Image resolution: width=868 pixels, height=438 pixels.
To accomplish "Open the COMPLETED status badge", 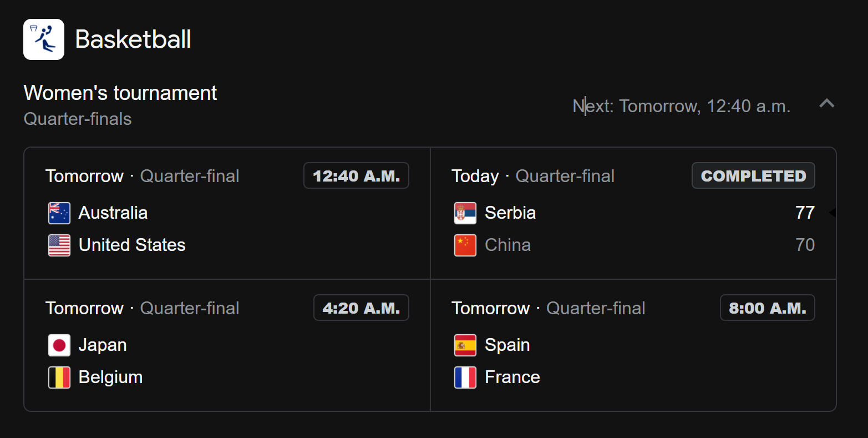I will tap(753, 176).
